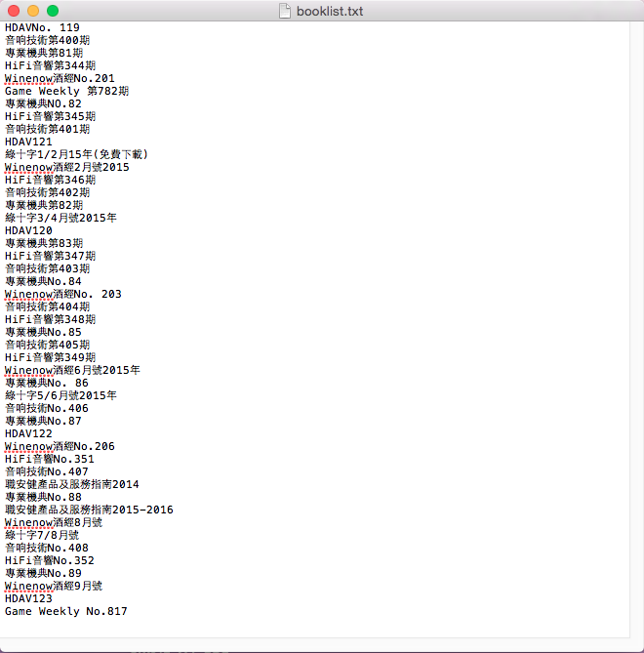
Task: Click the line '專業機典第83期'
Action: pos(44,243)
